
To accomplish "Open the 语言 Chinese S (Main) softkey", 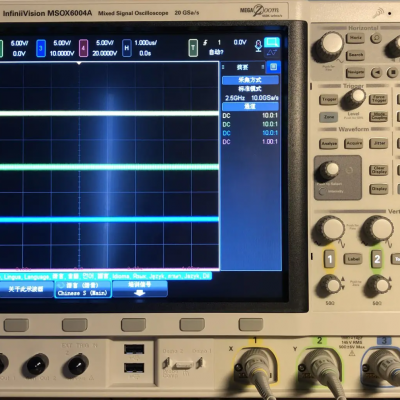I will tap(83, 289).
